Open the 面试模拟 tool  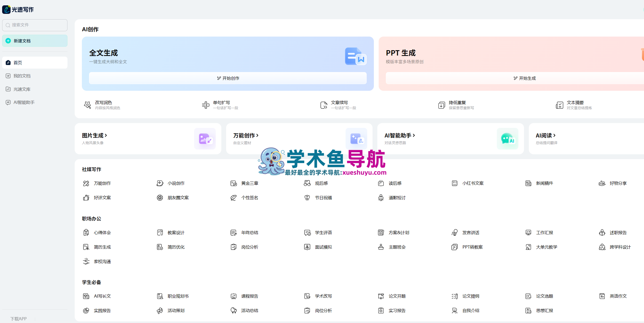click(318, 247)
